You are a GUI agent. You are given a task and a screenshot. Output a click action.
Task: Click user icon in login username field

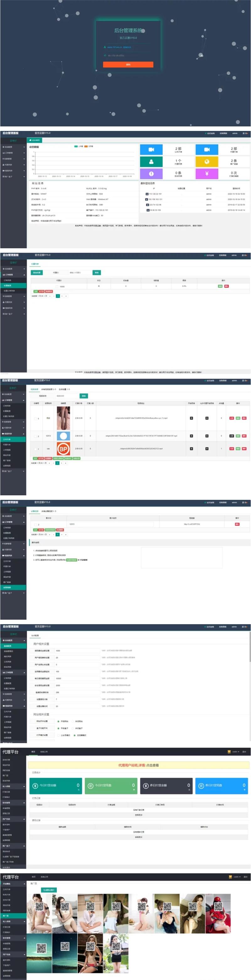[105, 47]
